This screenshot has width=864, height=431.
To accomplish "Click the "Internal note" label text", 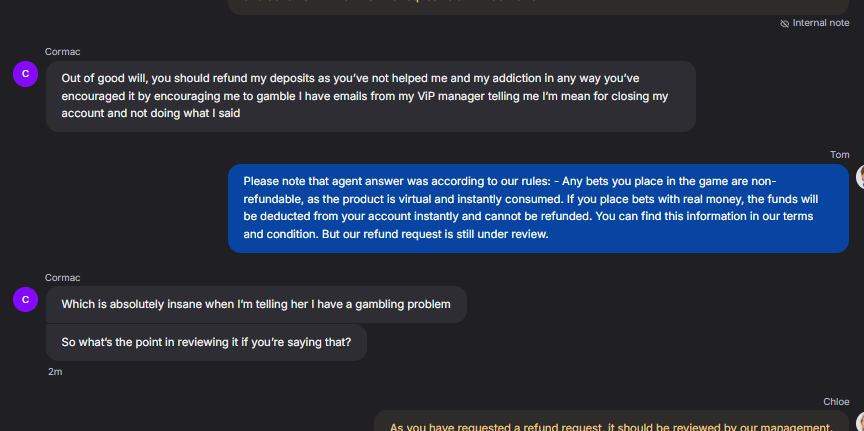I will click(x=821, y=23).
